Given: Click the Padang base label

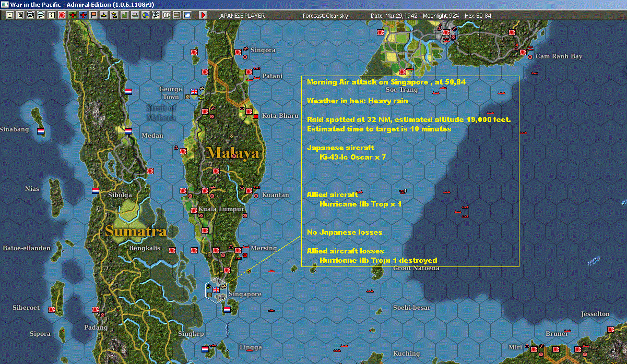Looking at the screenshot, I should pyautogui.click(x=96, y=327).
